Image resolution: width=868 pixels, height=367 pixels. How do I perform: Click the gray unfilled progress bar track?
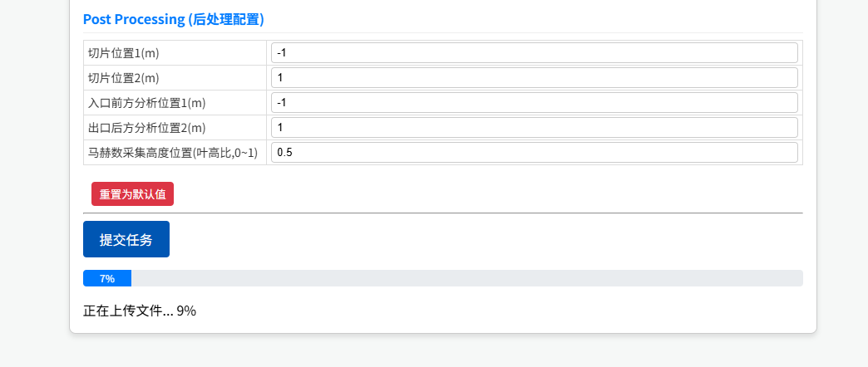(466, 278)
